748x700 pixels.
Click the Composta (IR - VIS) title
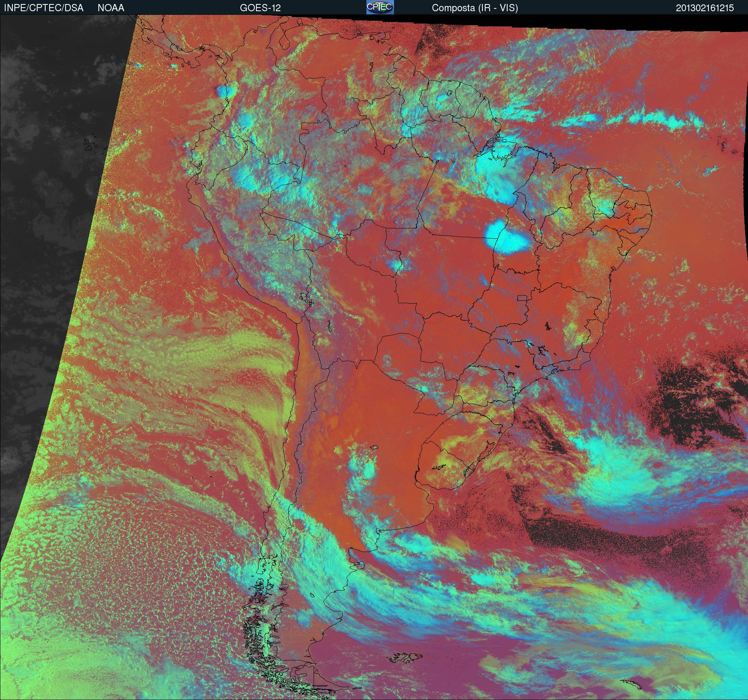point(475,8)
